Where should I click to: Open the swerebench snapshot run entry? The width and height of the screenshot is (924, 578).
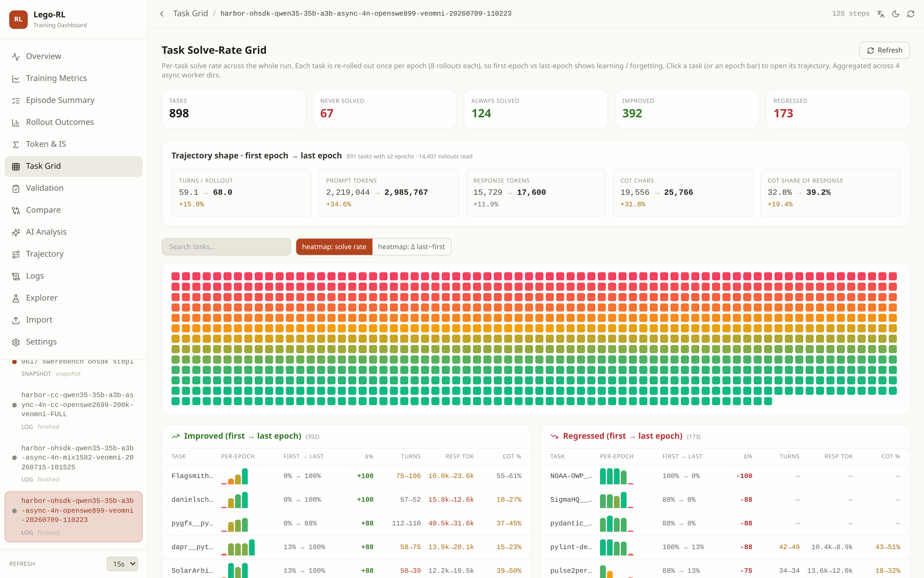click(73, 368)
